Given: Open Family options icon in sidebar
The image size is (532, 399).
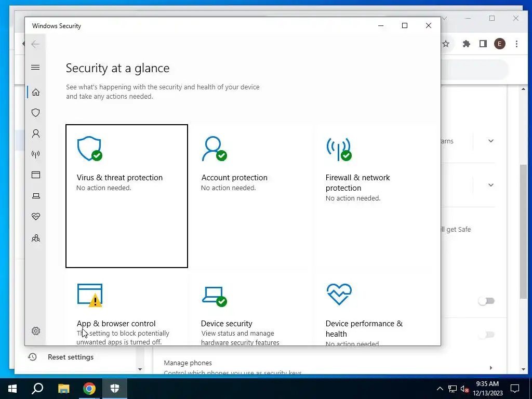Looking at the screenshot, I should pos(36,238).
